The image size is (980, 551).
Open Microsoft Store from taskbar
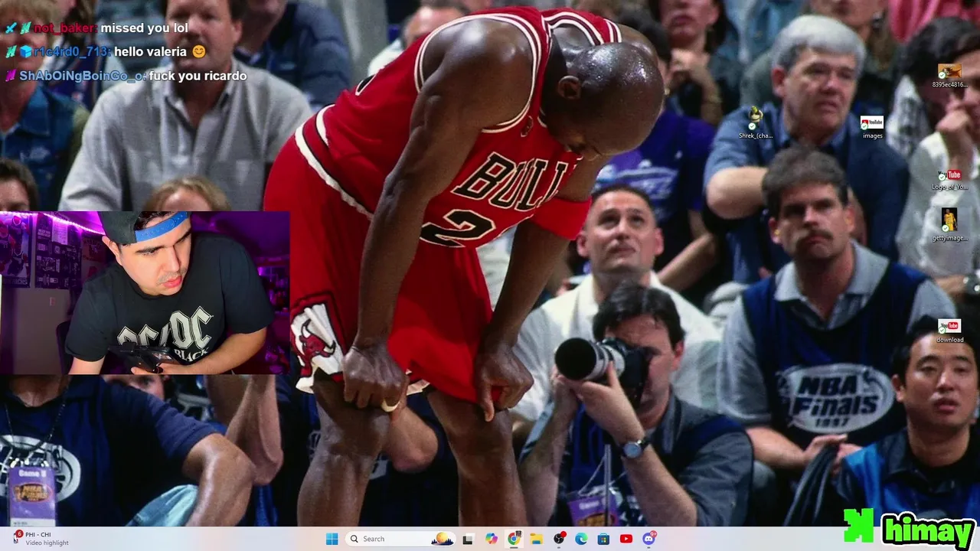(x=603, y=539)
